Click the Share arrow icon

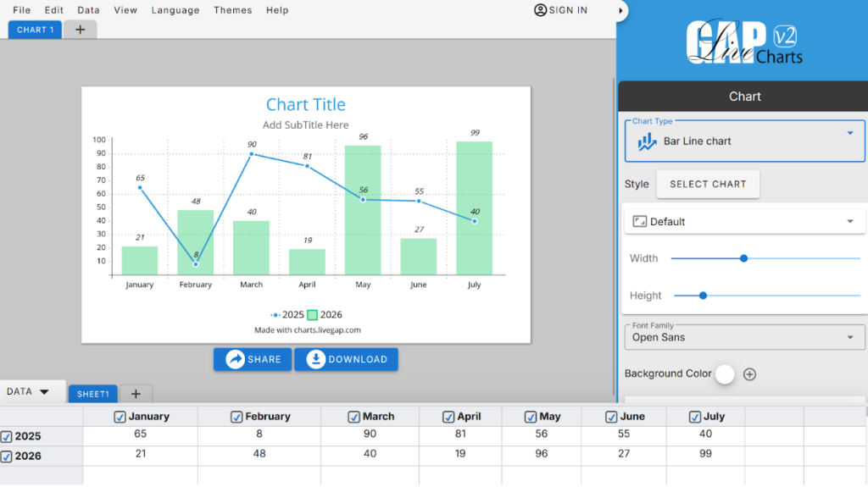(235, 359)
